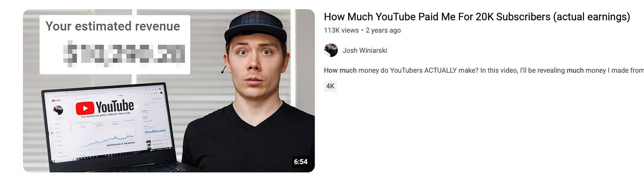The width and height of the screenshot is (644, 181).
Task: Click the black cap on the man's head
Action: tap(255, 26)
